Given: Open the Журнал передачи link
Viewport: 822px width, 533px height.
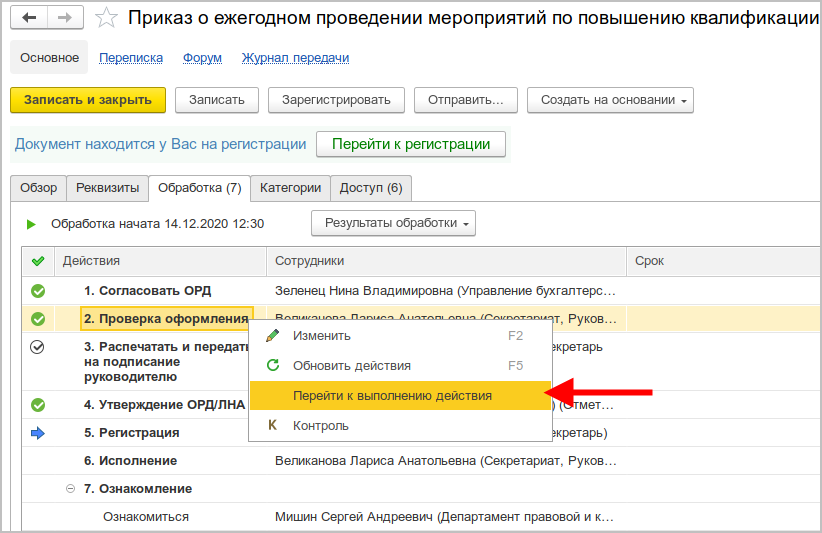Looking at the screenshot, I should 295,58.
